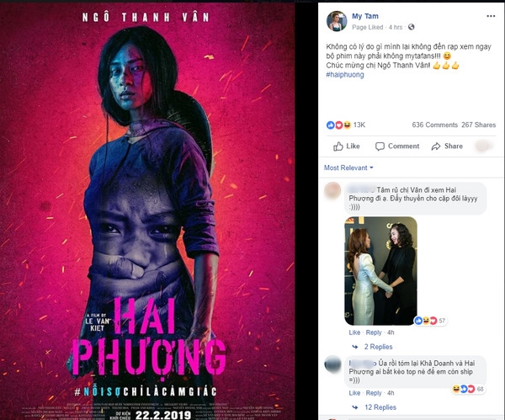Open reactions on second comment showing 68
The image size is (505, 420).
469,389
